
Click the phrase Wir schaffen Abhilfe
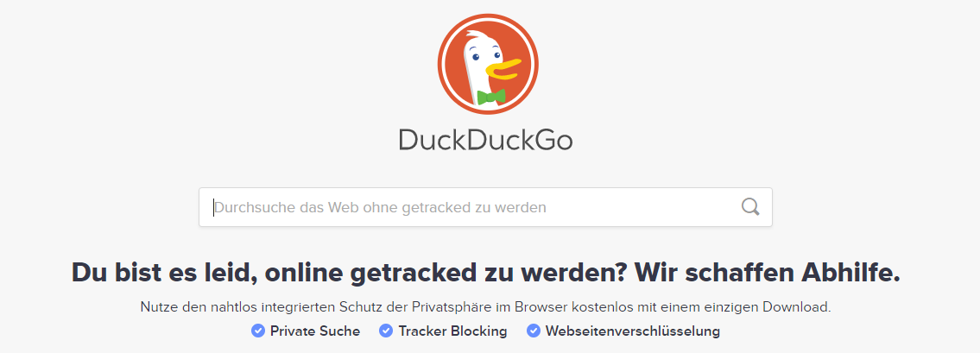coord(767,273)
